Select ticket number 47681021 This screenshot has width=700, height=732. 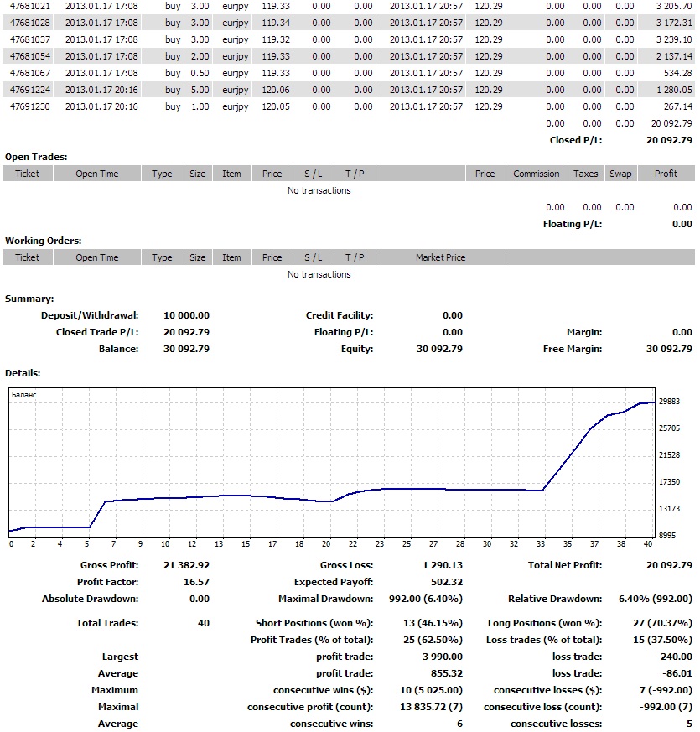pos(30,6)
